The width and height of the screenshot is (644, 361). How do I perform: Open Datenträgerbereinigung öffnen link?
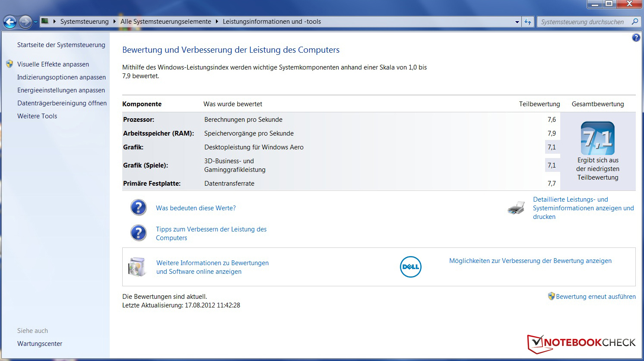tap(62, 103)
